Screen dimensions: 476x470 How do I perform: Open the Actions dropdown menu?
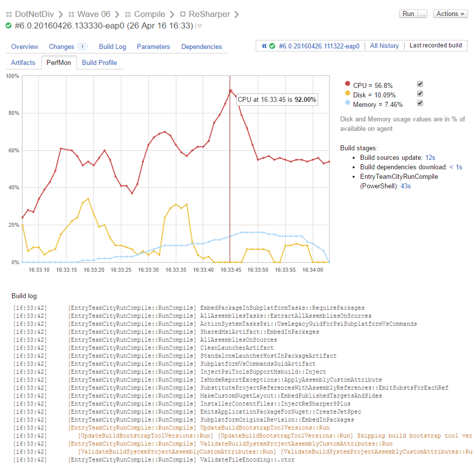click(450, 14)
